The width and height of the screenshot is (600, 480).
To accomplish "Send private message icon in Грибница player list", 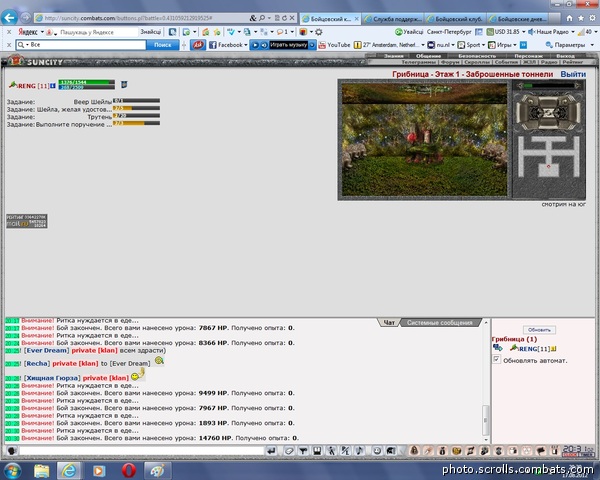I will tap(498, 348).
